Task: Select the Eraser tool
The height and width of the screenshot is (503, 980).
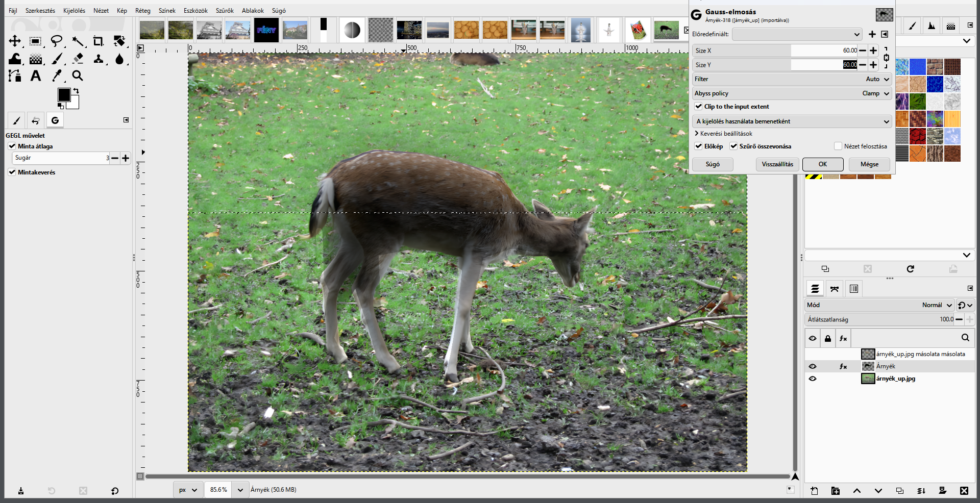Action: [78, 58]
